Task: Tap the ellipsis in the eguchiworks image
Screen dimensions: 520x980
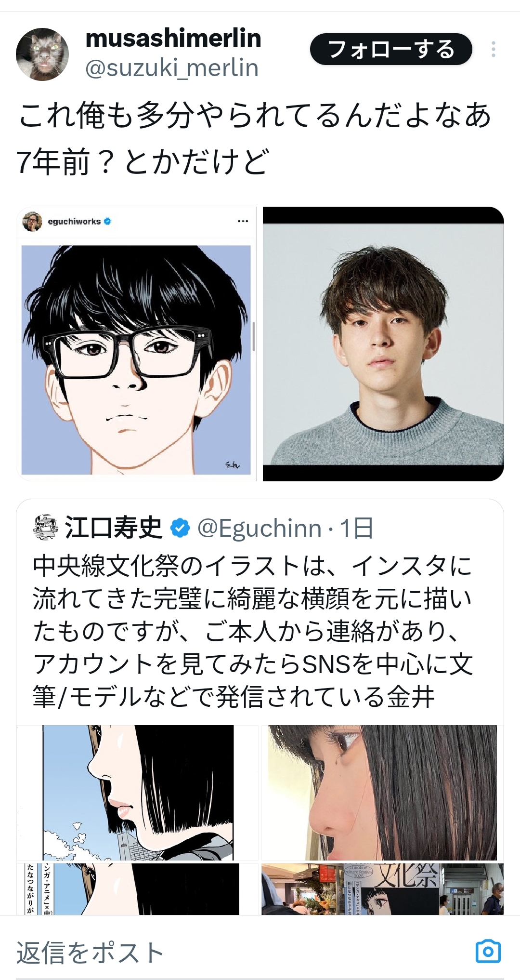Action: 243,221
